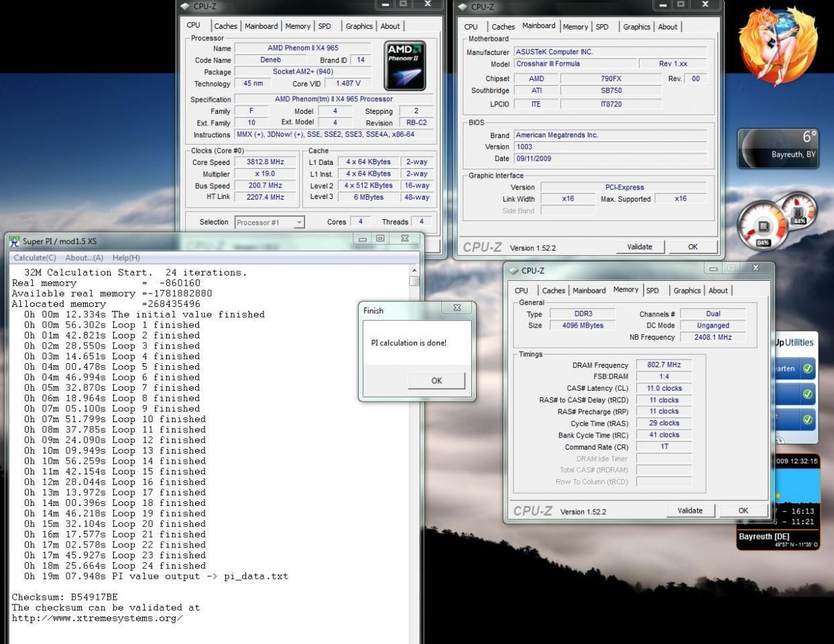Click the 'AMD Phenom II X4 965' name field
The image size is (834, 644).
tap(303, 48)
